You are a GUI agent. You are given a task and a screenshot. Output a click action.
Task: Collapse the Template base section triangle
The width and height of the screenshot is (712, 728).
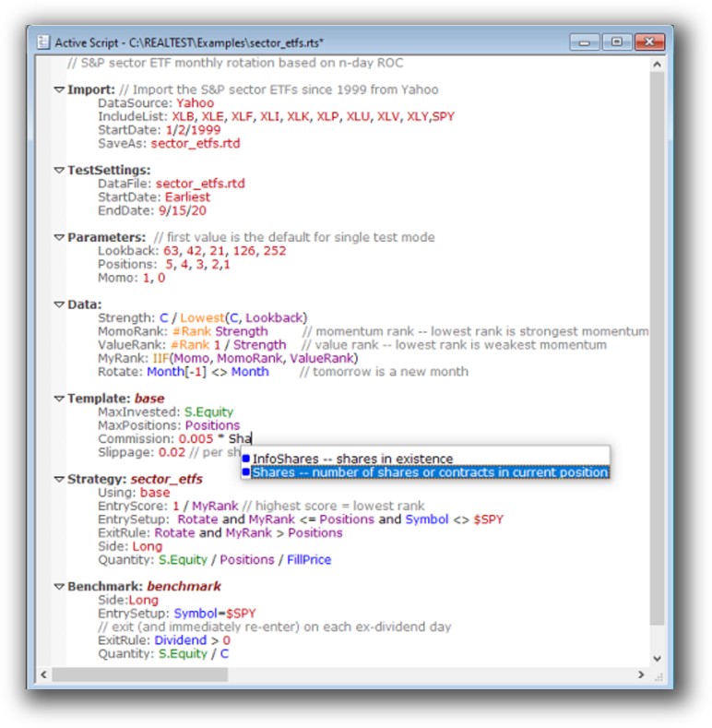(x=59, y=399)
